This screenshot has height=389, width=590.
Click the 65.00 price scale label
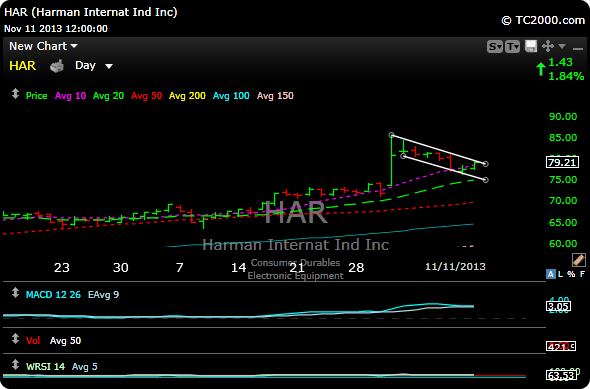tap(563, 222)
